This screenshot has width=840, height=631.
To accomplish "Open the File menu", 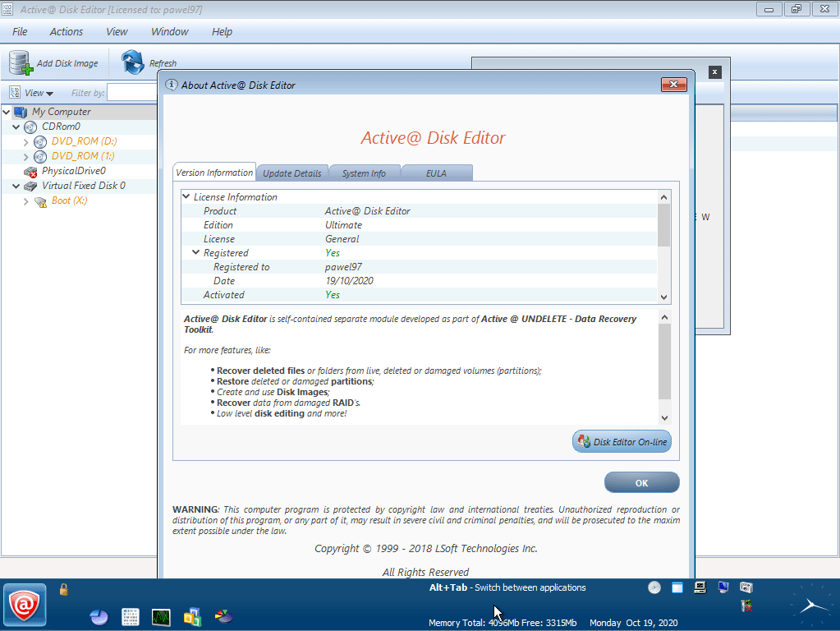I will coord(20,31).
